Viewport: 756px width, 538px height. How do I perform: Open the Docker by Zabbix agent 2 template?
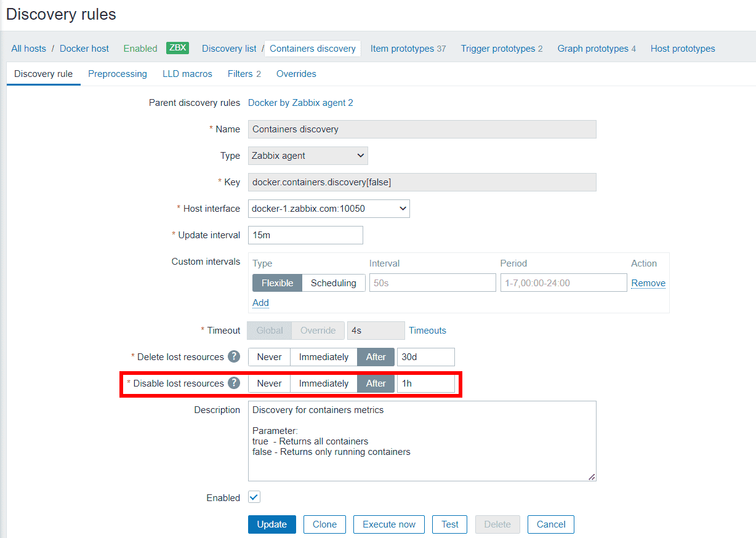coord(300,102)
